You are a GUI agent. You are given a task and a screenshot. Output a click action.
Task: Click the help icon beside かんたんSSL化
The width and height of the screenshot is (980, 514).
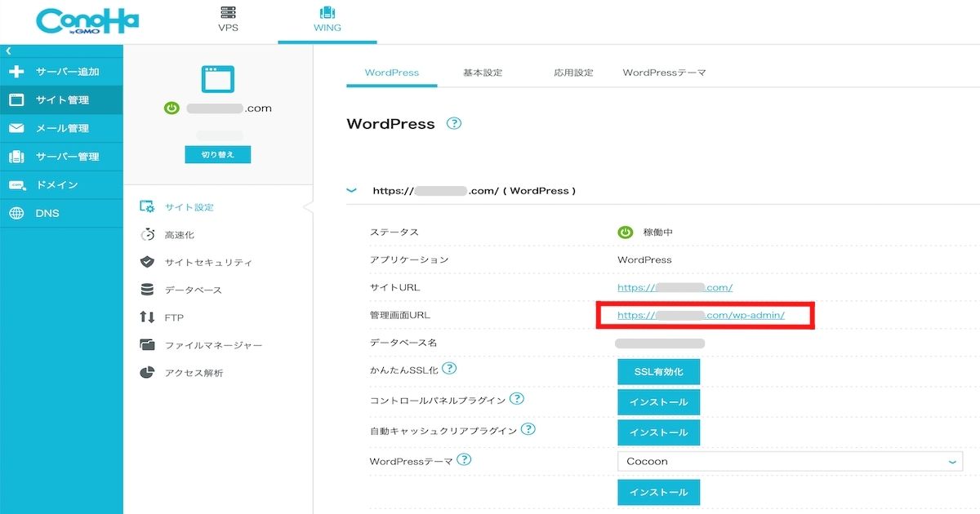point(448,369)
